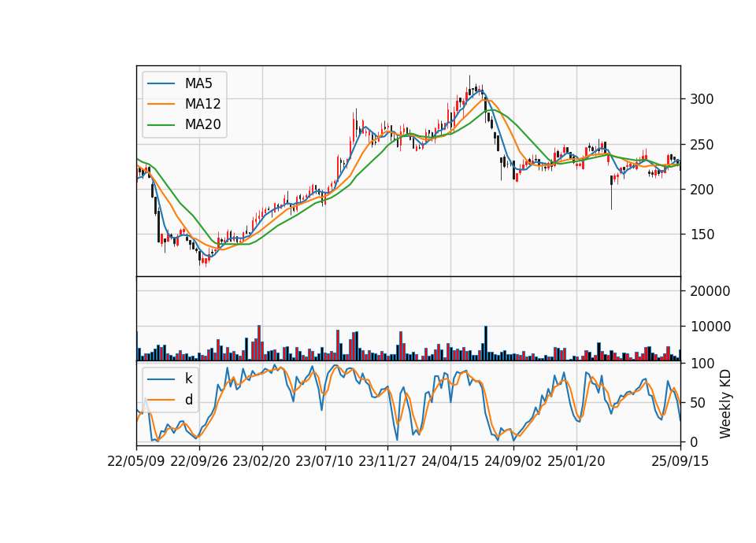The height and width of the screenshot is (543, 756).
Task: Click the 24/04/15 date label
Action: (x=450, y=461)
